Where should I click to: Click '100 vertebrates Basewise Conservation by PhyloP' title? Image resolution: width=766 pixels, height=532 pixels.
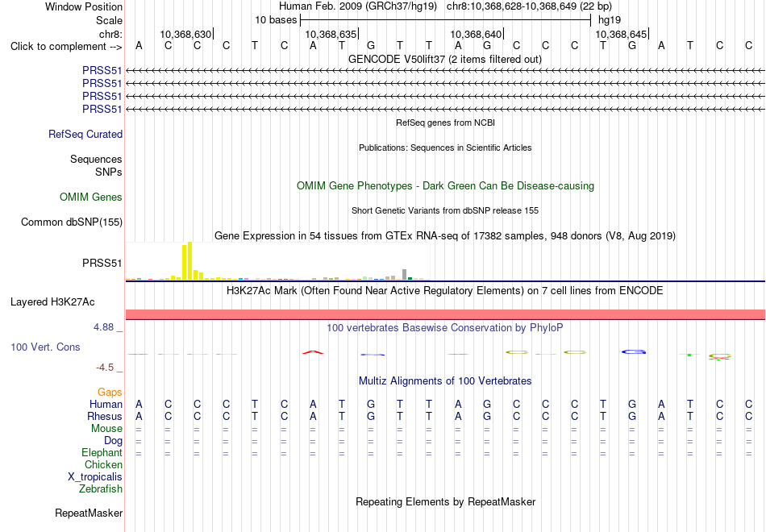coord(445,327)
